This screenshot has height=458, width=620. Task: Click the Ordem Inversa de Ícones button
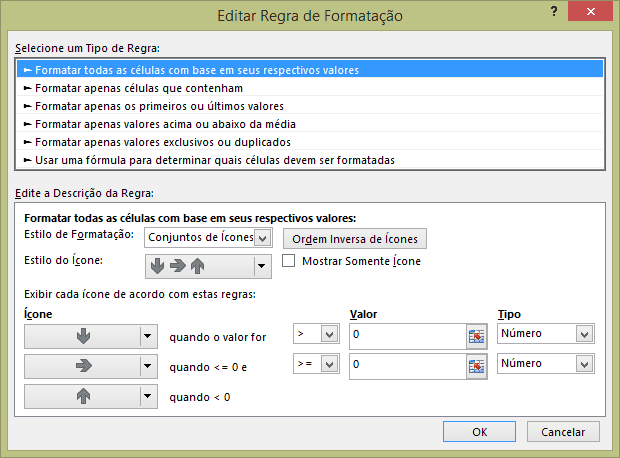tap(355, 239)
